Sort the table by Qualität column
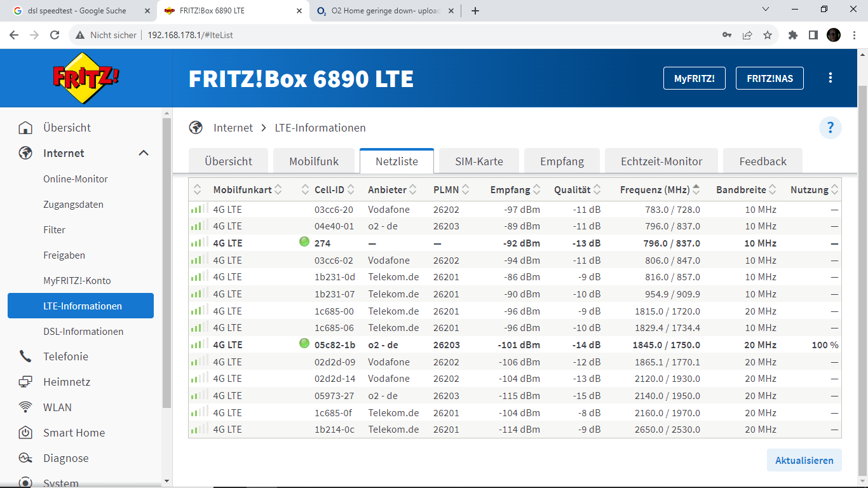 [577, 190]
